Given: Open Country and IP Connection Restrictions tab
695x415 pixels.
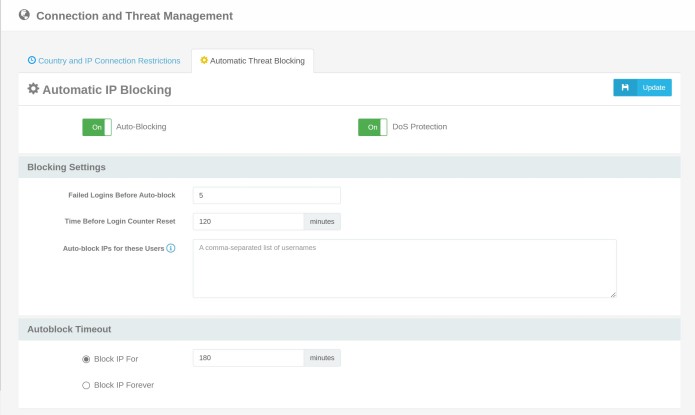Looking at the screenshot, I should click(x=104, y=60).
